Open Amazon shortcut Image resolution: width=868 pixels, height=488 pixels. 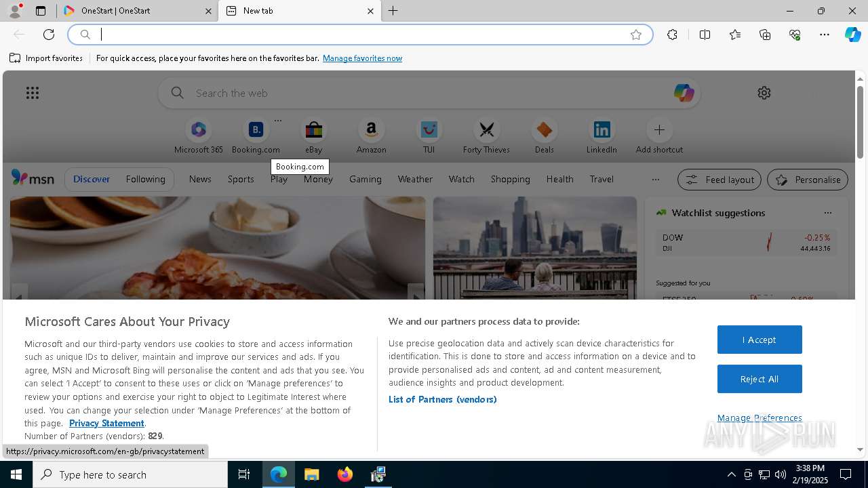pos(371,136)
